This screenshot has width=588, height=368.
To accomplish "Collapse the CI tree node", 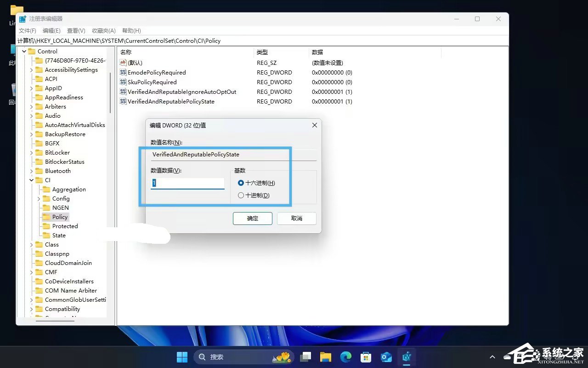I will [x=31, y=180].
